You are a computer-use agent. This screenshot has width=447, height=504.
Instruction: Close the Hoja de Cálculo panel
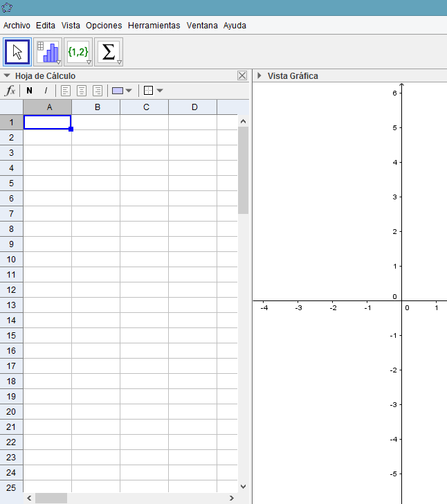pos(241,76)
